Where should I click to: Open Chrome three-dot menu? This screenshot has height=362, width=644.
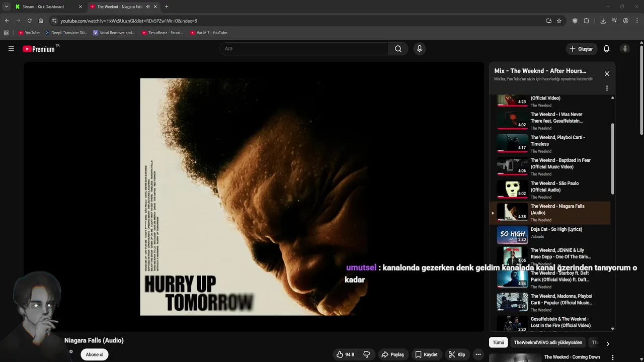click(637, 21)
